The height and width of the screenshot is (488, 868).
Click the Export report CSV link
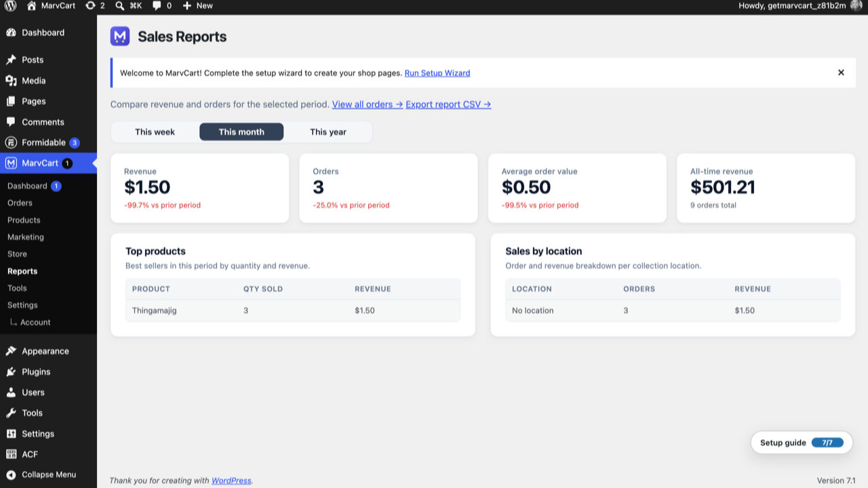[x=448, y=104]
